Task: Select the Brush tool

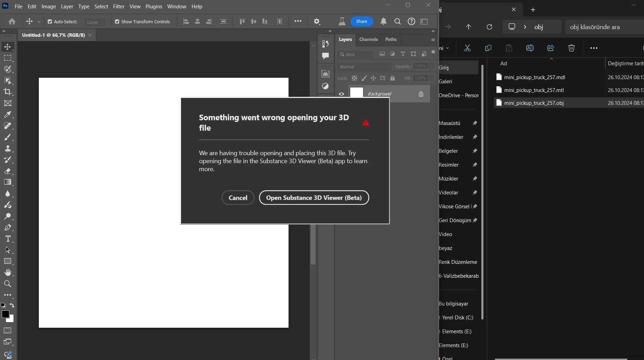Action: 8,137
